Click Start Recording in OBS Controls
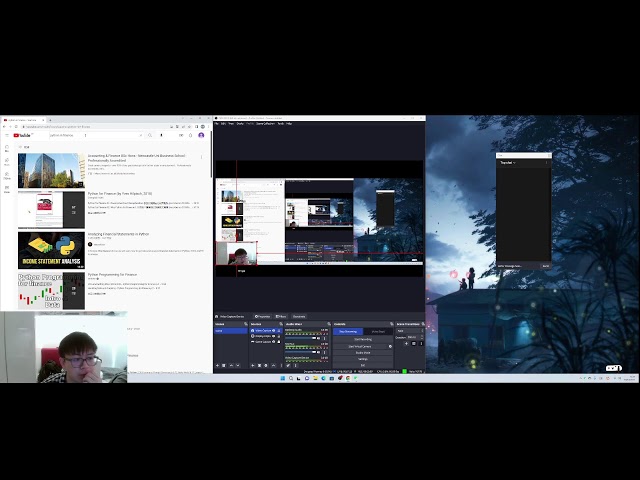 click(363, 339)
